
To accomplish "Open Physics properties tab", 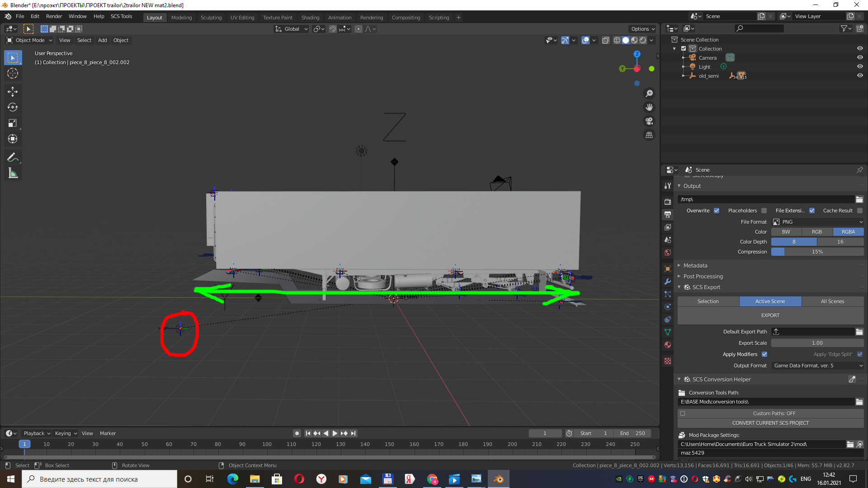I will (x=668, y=307).
